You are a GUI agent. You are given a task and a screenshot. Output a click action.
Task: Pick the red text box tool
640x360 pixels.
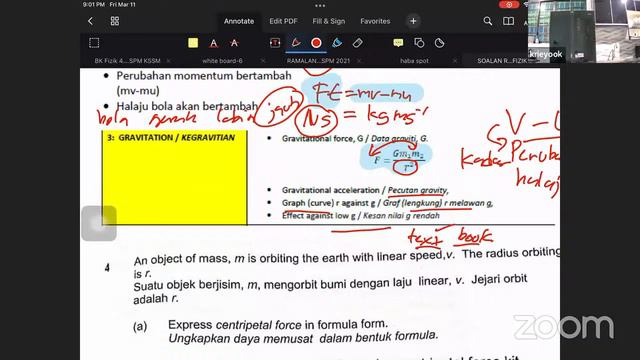tap(275, 43)
